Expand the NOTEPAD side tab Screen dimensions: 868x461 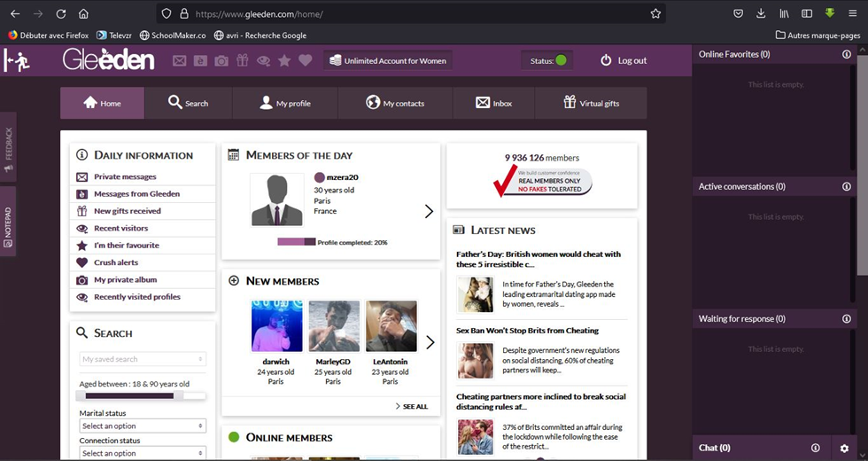[8, 222]
